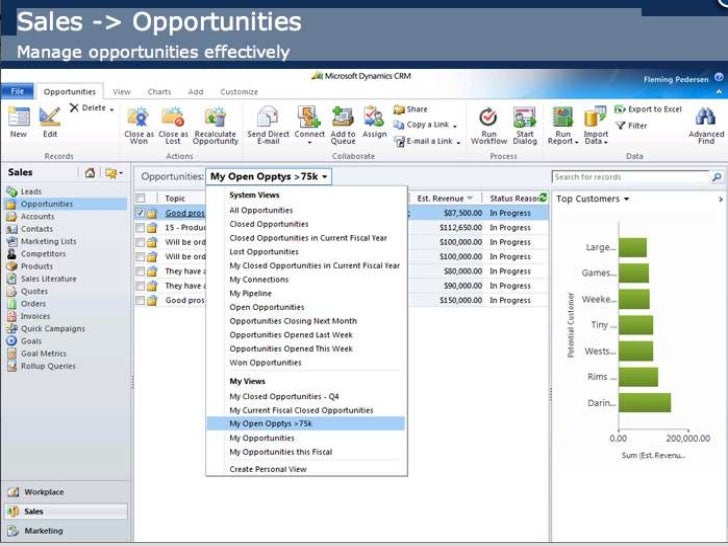Click the Assign icon

374,117
